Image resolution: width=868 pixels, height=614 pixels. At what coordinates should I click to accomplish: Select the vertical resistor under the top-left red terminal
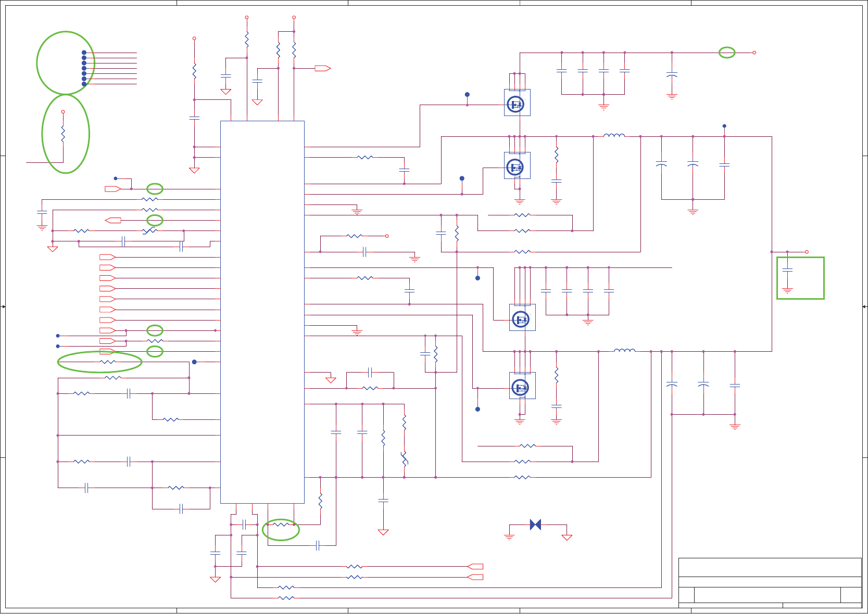[63, 134]
